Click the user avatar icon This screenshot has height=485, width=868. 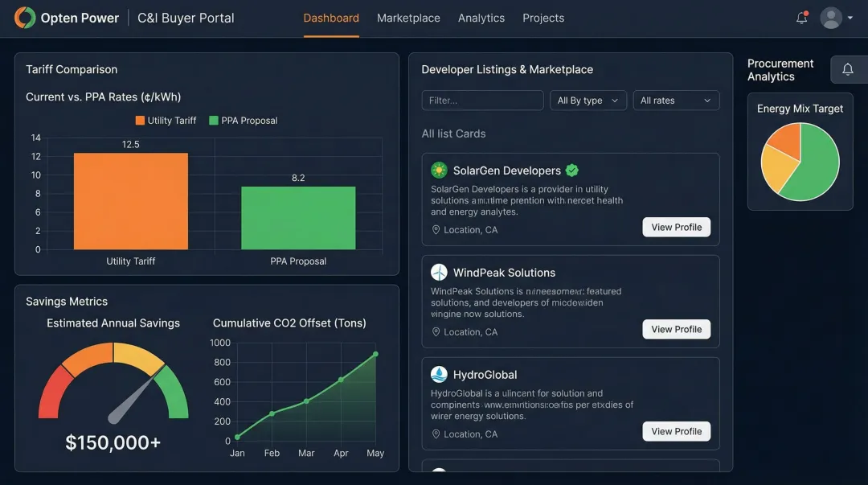click(x=831, y=17)
